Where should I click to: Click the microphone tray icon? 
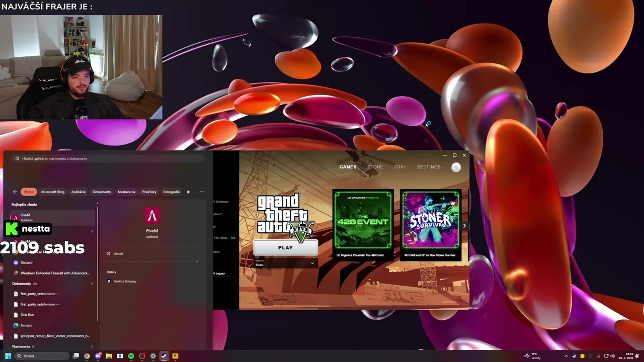pyautogui.click(x=598, y=356)
